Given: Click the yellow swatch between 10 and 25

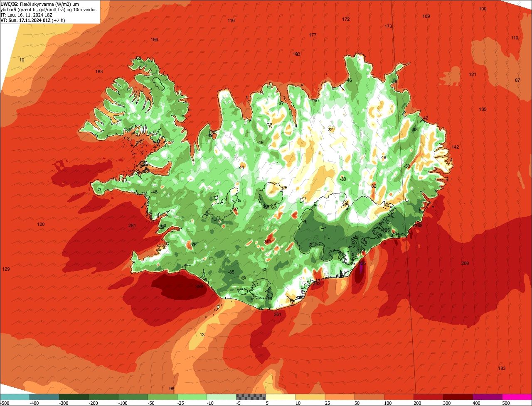Looking at the screenshot, I should pyautogui.click(x=310, y=397).
